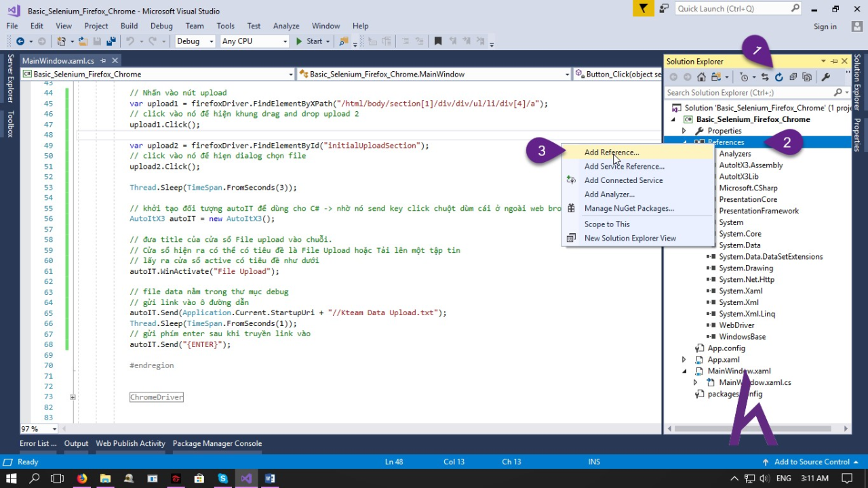Choose Add Service Reference... menu entry
The image size is (868, 488).
(637, 166)
